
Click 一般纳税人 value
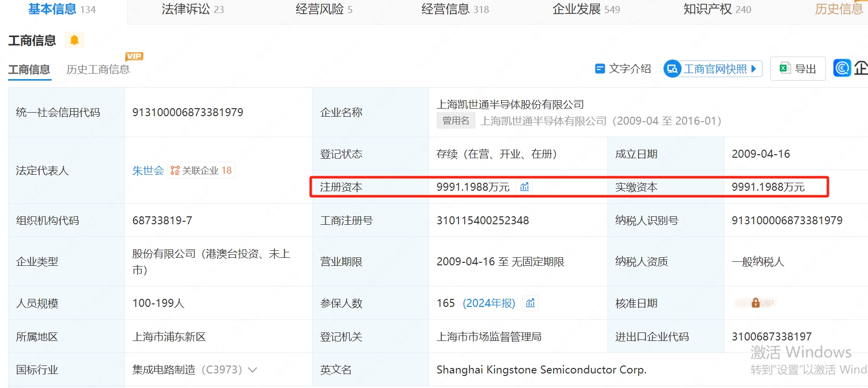point(758,261)
